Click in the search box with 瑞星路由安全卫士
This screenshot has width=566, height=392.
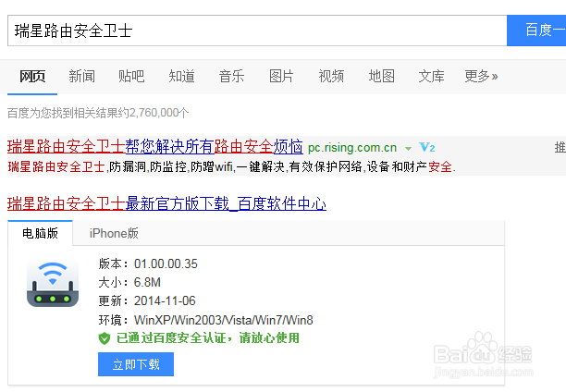coord(257,31)
